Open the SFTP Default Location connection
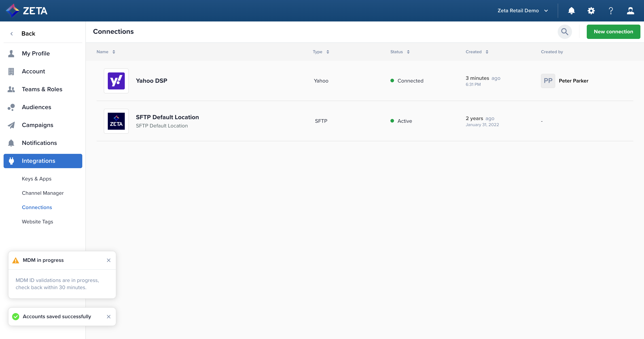The width and height of the screenshot is (644, 339). click(167, 117)
